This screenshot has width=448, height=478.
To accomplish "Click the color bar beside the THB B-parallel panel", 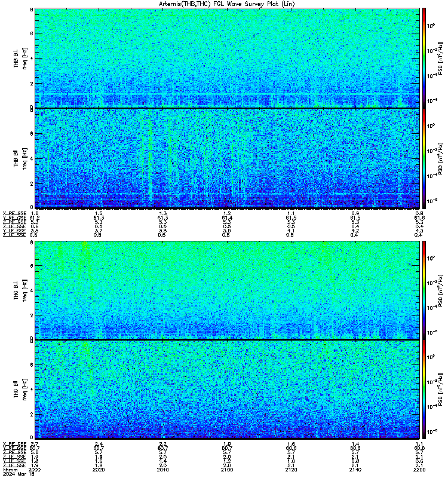I will click(x=424, y=158).
